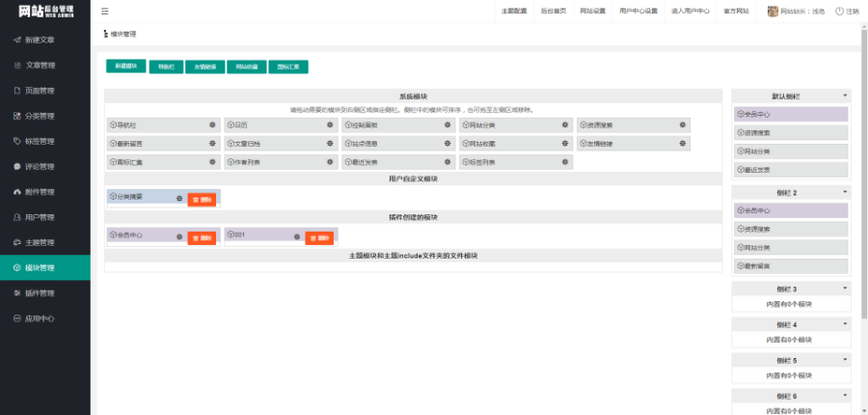The height and width of the screenshot is (415, 868).
Task: Collapse the 默认侧栏 sidebar panel arrow
Action: (845, 97)
